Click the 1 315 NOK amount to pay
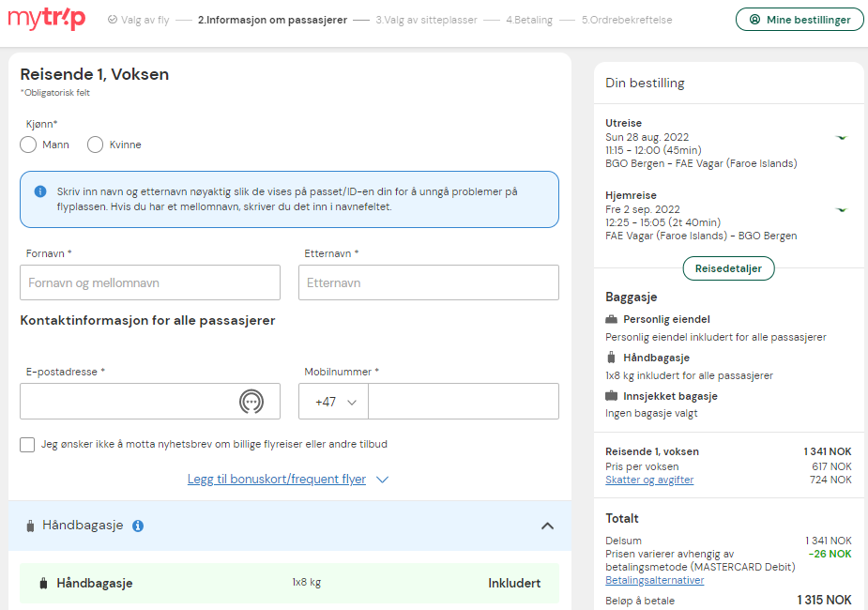Screen dimensions: 868x610 pyautogui.click(x=824, y=600)
